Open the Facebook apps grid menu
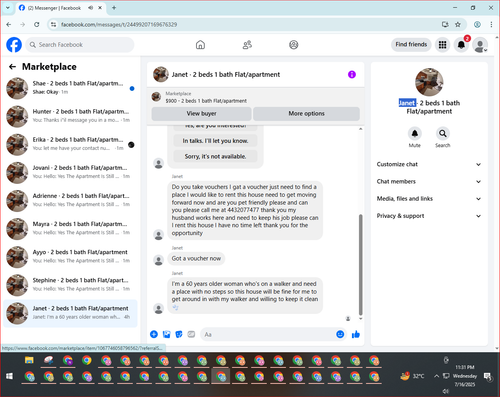This screenshot has height=397, width=500. (x=442, y=45)
